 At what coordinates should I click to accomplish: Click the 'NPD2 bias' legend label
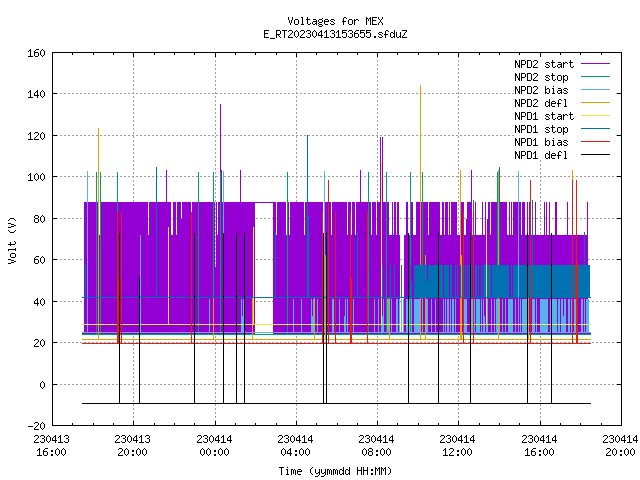point(541,90)
